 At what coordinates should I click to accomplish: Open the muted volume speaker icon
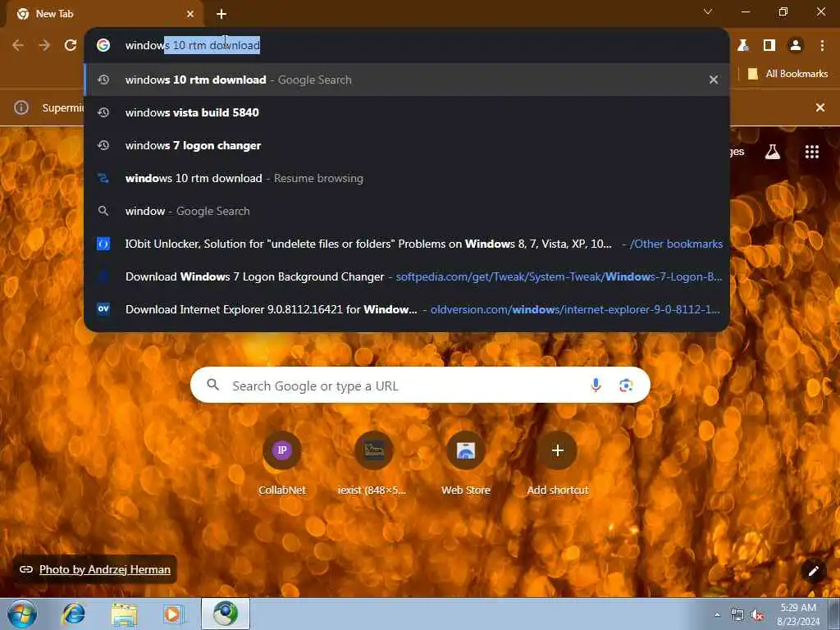(757, 615)
